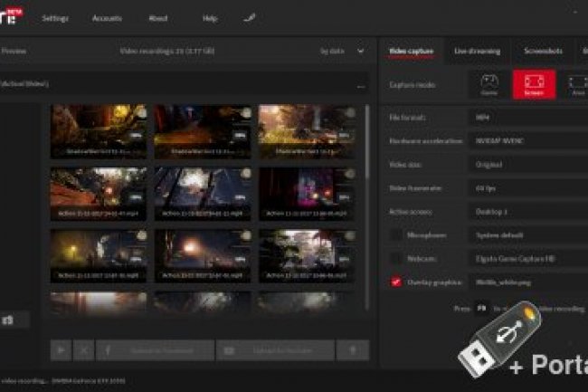The image size is (588, 392).
Task: Click the Upload to Facebook button
Action: pyautogui.click(x=155, y=349)
